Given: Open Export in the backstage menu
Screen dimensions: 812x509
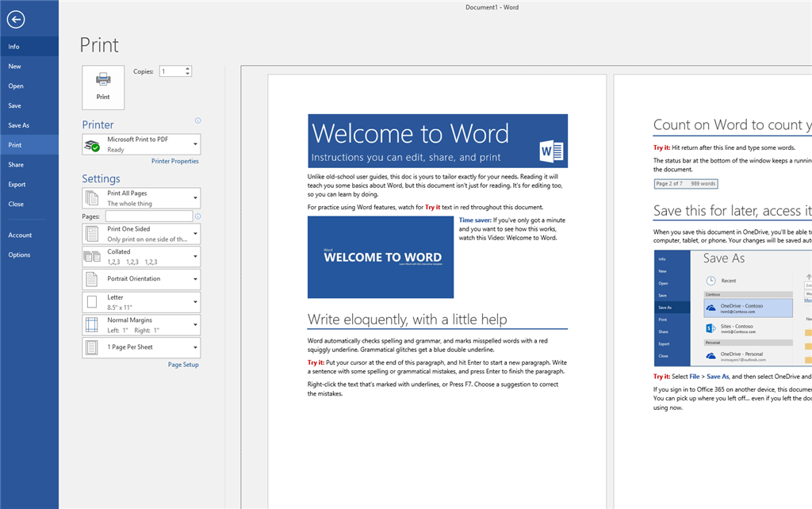Looking at the screenshot, I should pos(29,185).
